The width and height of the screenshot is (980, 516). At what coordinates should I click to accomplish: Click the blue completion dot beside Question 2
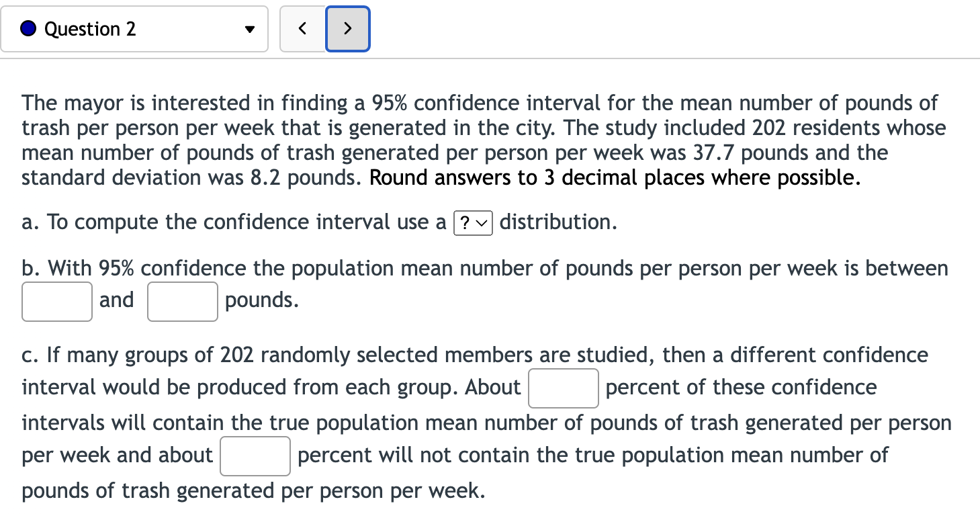click(x=27, y=29)
